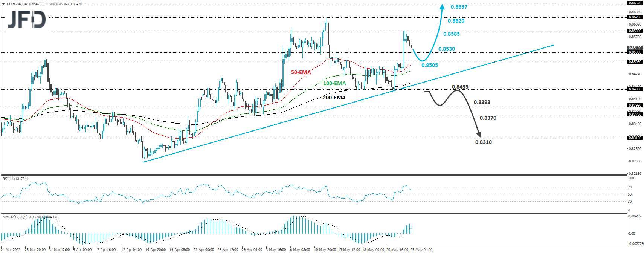The width and height of the screenshot is (644, 254).
Task: Click the 3 May 16:00 date label
Action: [276, 250]
